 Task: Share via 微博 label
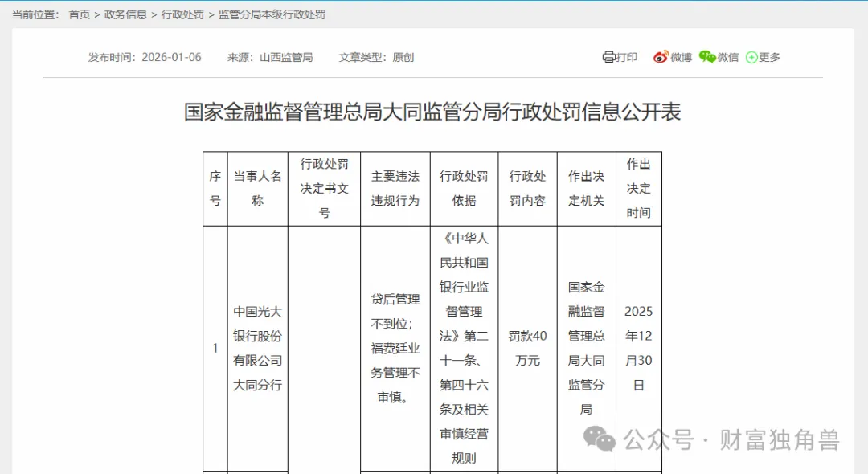coord(681,57)
